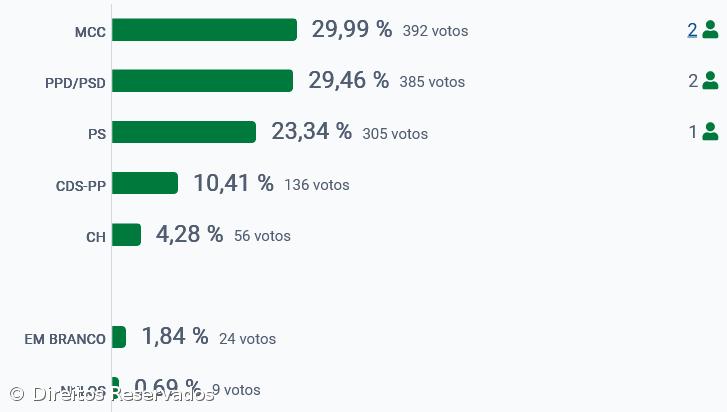
Task: Click the 4,28 % percentage for CH
Action: (189, 234)
